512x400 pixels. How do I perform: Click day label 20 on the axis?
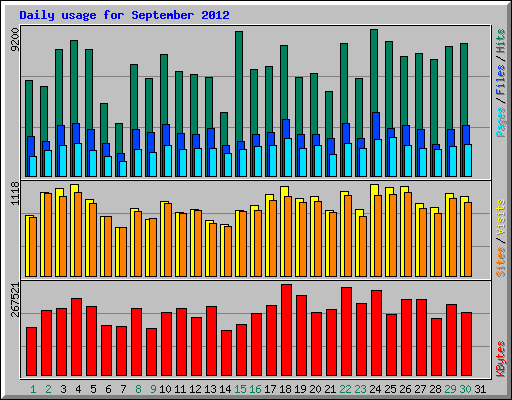(315, 389)
